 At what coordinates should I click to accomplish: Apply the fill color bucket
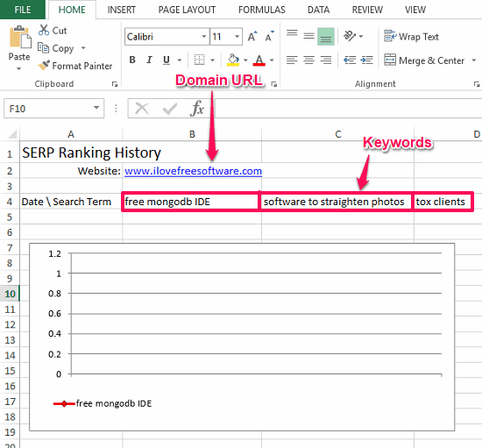pyautogui.click(x=233, y=60)
